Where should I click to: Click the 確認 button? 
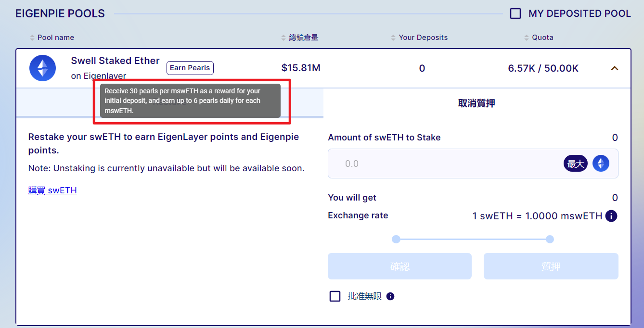[399, 266]
